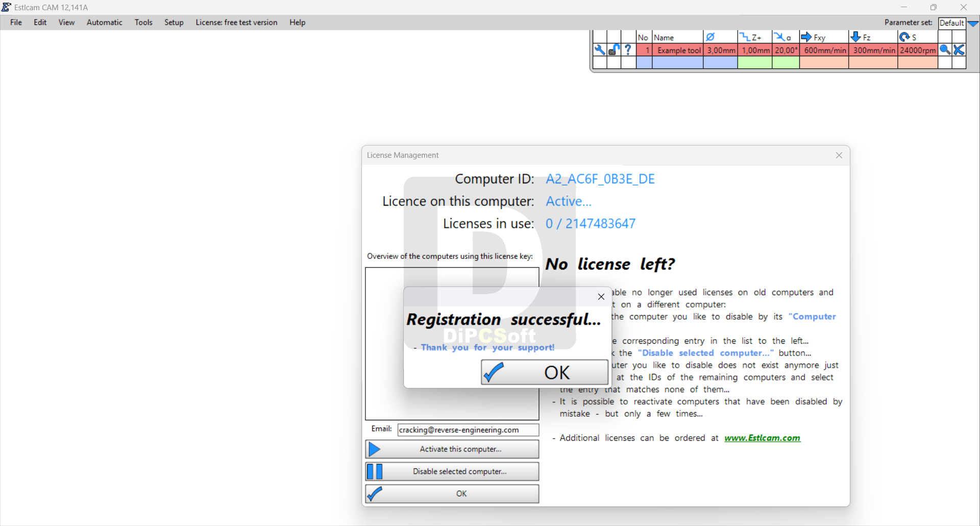Image resolution: width=980 pixels, height=526 pixels.
Task: Click the licenses in use value 0 / 2147483647
Action: click(x=591, y=224)
